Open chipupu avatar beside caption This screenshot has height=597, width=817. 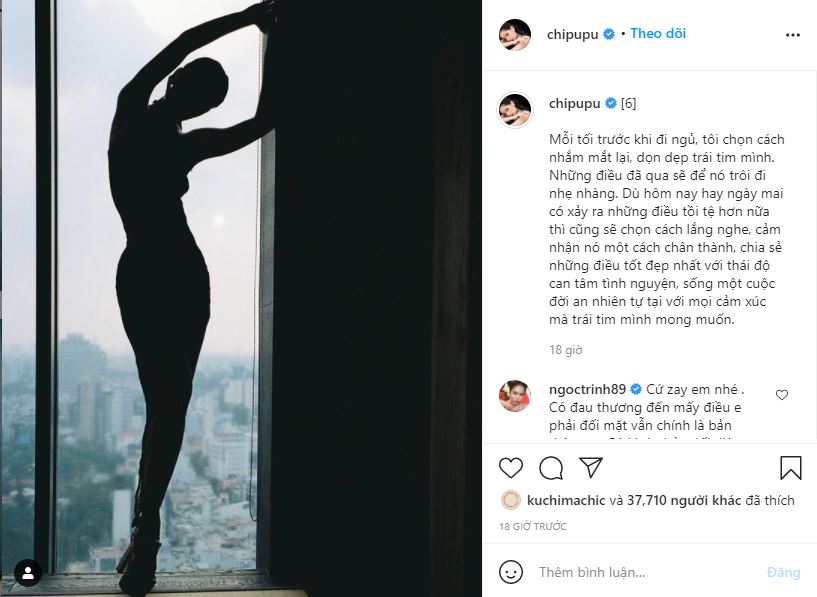515,110
